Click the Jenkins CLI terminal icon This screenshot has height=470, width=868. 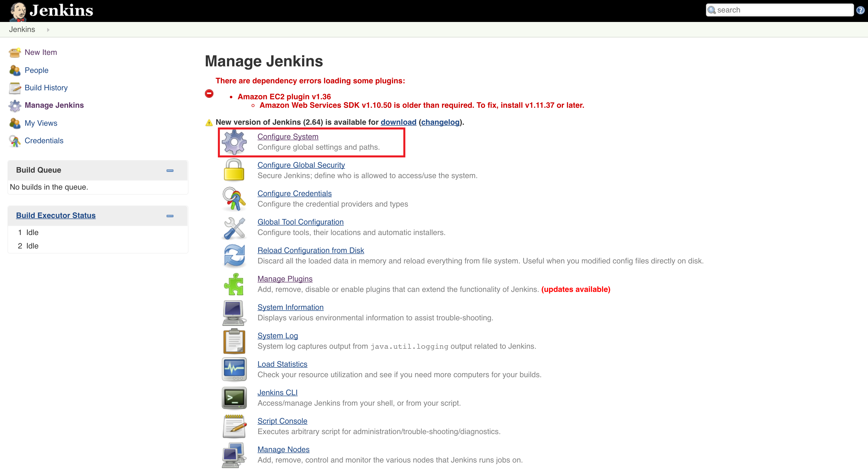point(234,398)
